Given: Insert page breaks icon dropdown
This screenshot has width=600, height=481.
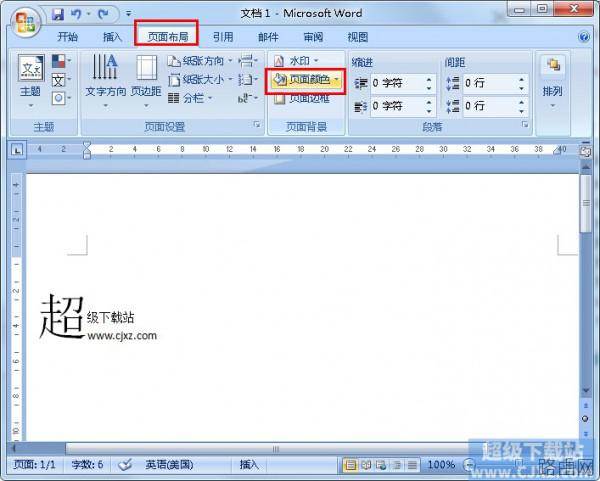Looking at the screenshot, I should pos(248,61).
